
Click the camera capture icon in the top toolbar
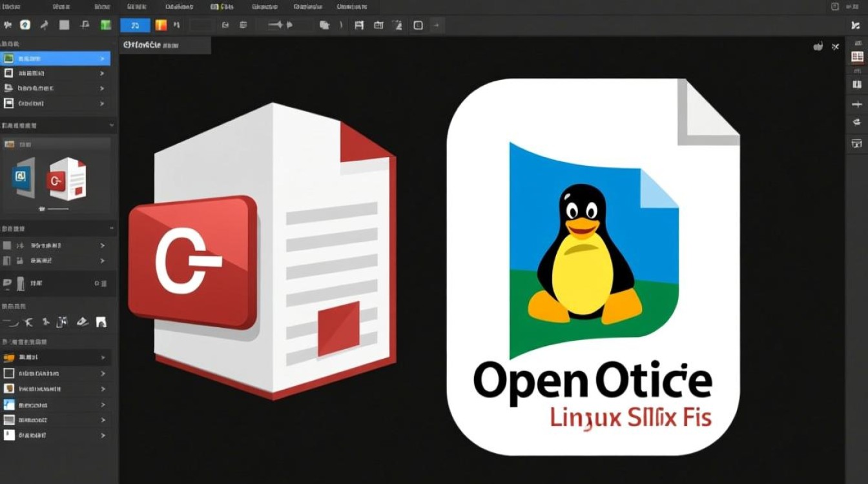tap(378, 25)
